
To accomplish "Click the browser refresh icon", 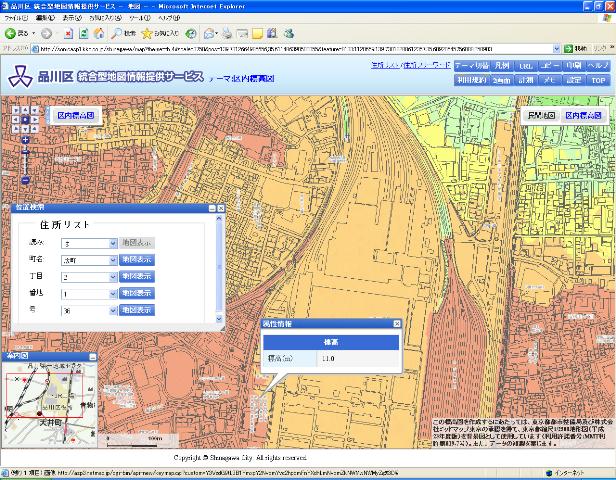I will 84,33.
